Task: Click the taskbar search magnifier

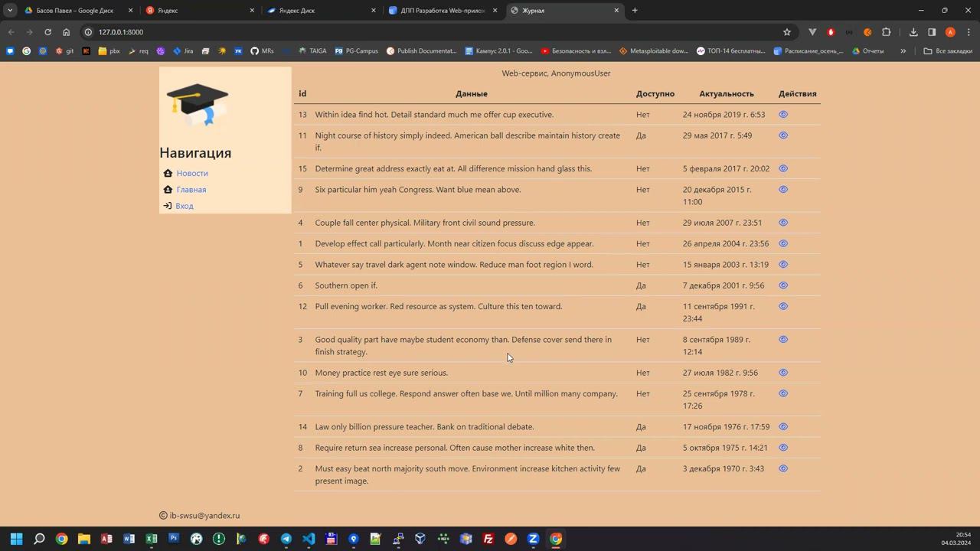Action: (39, 539)
